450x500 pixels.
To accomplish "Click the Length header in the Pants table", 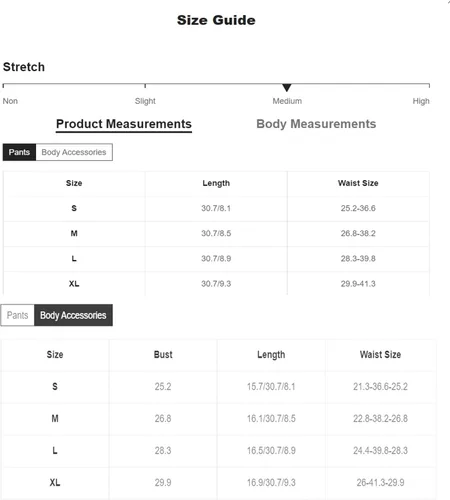I will 216,183.
